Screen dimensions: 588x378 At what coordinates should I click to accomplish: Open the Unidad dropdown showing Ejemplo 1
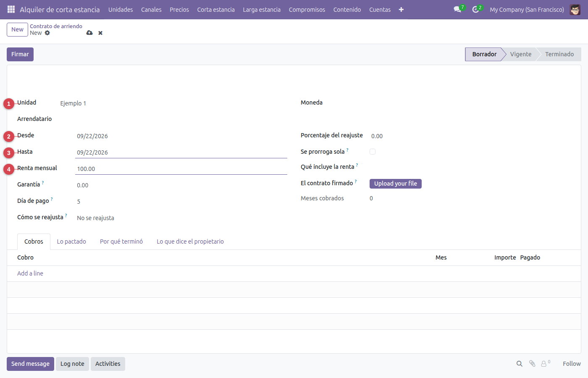[x=173, y=103]
